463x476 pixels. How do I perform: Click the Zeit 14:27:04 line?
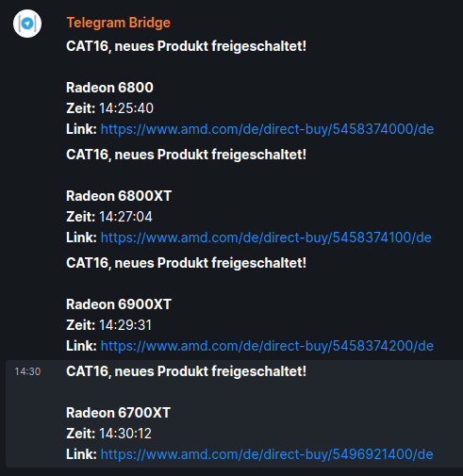coord(109,217)
